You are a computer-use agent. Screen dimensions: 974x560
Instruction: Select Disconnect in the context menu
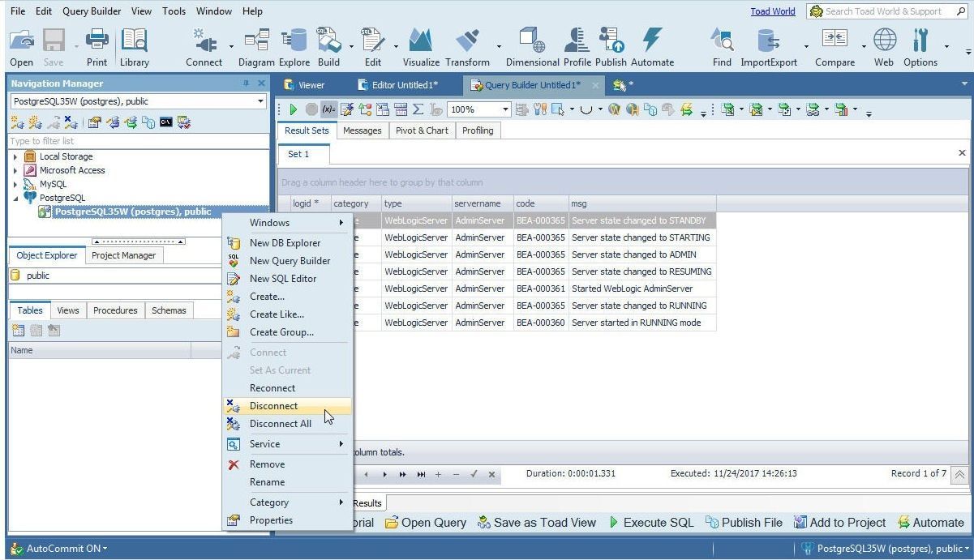tap(287, 406)
